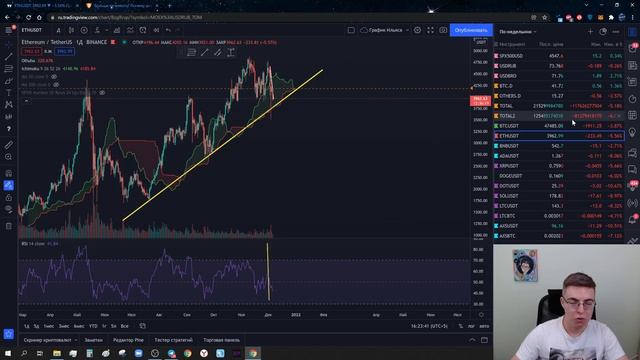Open the alerts panel in right sidebar
This screenshot has height=360, width=640.
pos(633,48)
